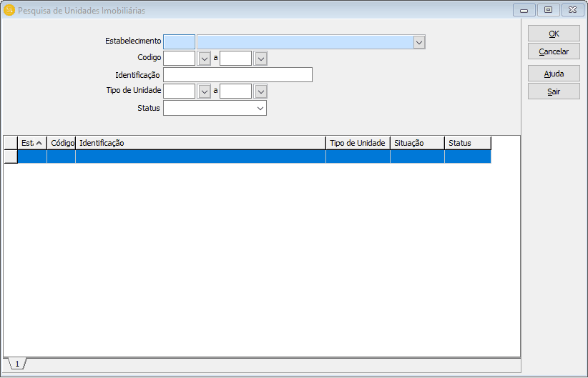Open the first Codigo range dropdown arrow
The height and width of the screenshot is (378, 588).
pyautogui.click(x=205, y=59)
